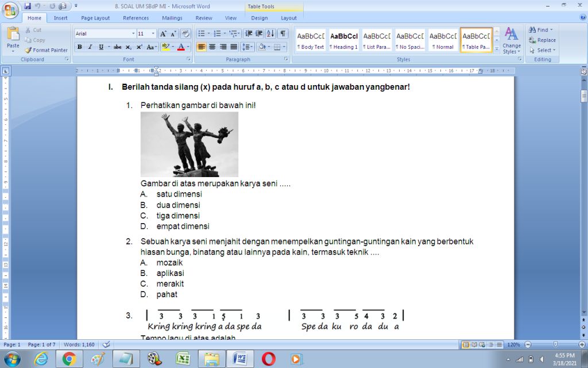
Task: Click font color red A button
Action: pyautogui.click(x=181, y=47)
